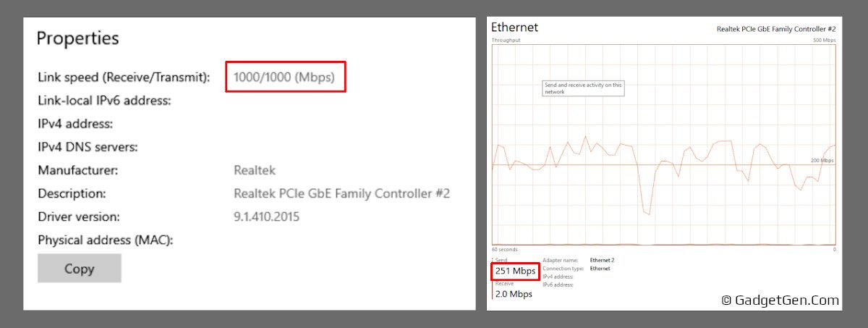Click the Link-local IPv6 address label
The width and height of the screenshot is (868, 328).
tap(104, 101)
